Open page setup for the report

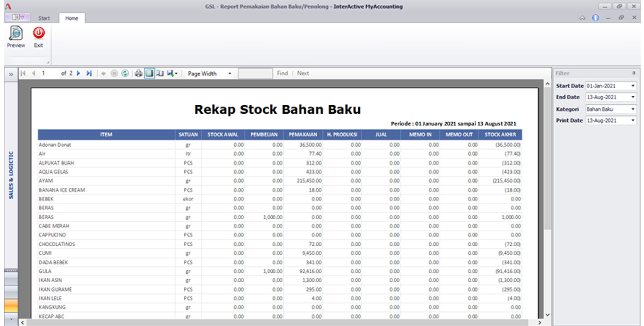160,73
